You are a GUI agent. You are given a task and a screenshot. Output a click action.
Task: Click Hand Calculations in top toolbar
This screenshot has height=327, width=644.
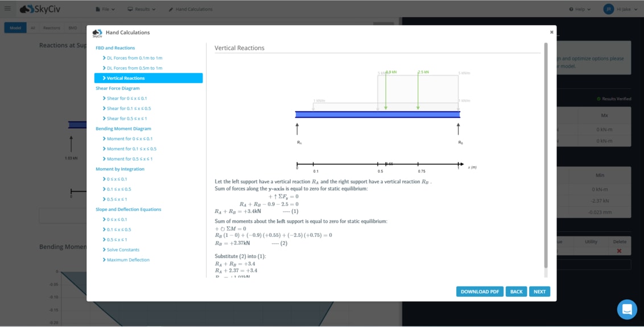(191, 9)
